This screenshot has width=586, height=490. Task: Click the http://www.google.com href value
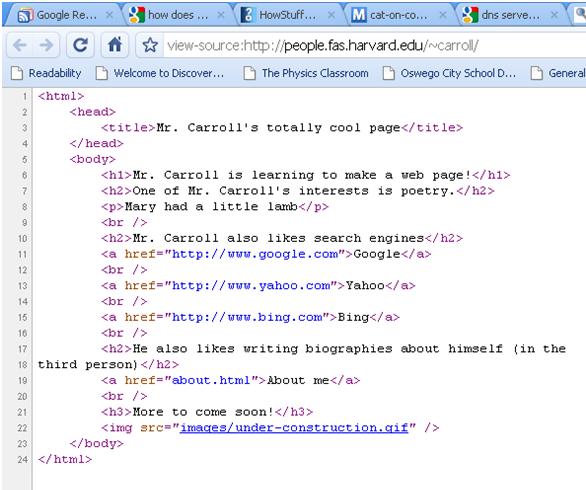pos(255,254)
